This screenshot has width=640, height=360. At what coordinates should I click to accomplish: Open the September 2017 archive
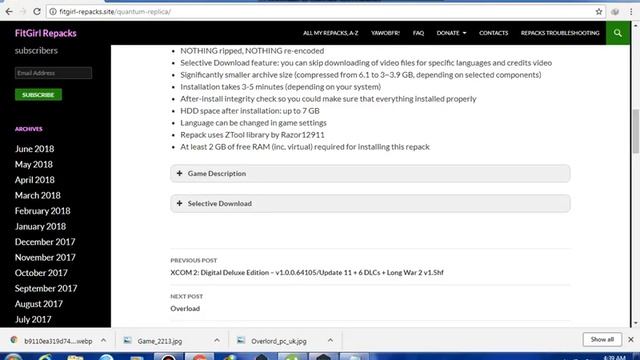46,289
